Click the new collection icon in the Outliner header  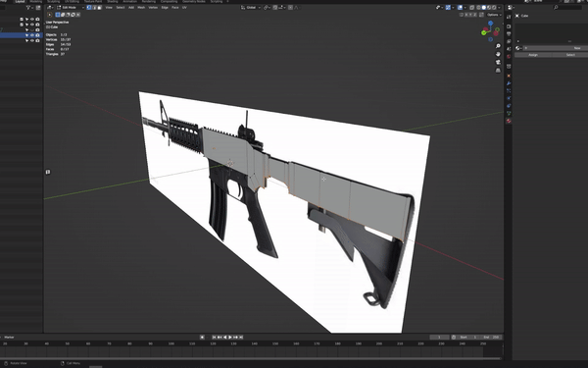38,8
